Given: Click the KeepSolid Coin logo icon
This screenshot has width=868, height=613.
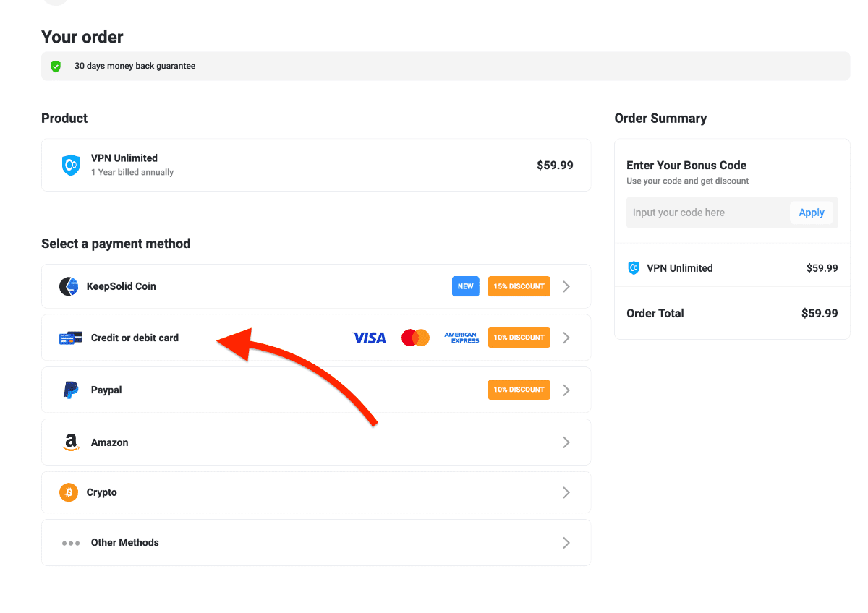Looking at the screenshot, I should click(x=69, y=286).
